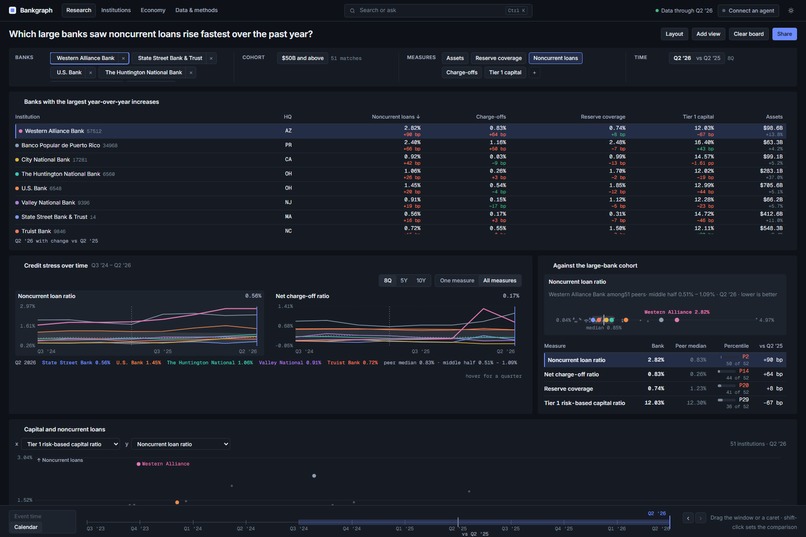The width and height of the screenshot is (806, 537).
Task: Sort by Charge-offs column header
Action: pyautogui.click(x=490, y=117)
